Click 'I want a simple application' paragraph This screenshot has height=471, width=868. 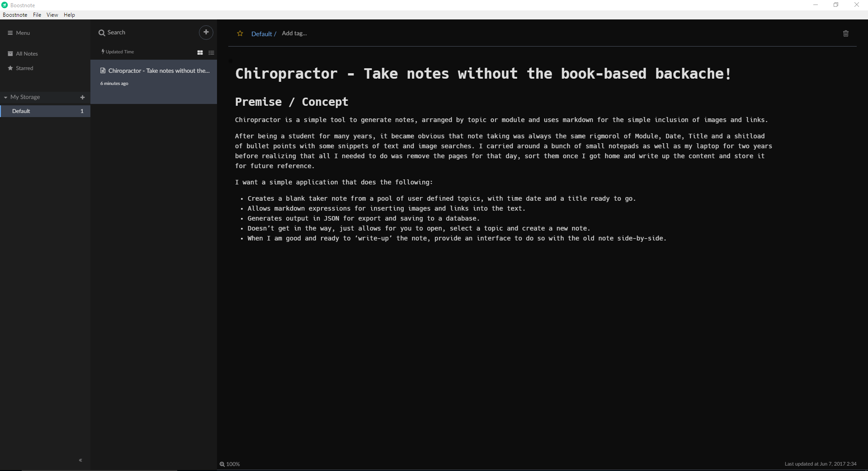[x=334, y=182]
